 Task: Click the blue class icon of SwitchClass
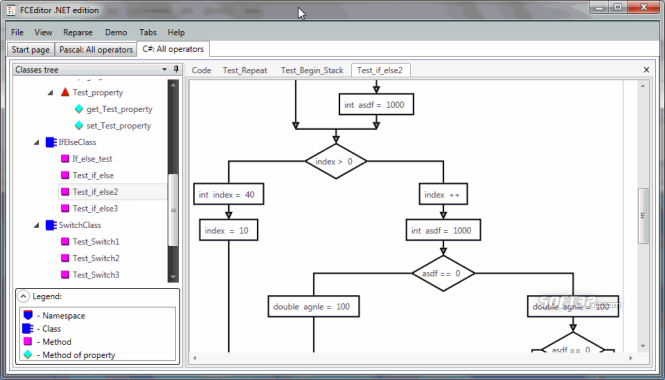51,225
